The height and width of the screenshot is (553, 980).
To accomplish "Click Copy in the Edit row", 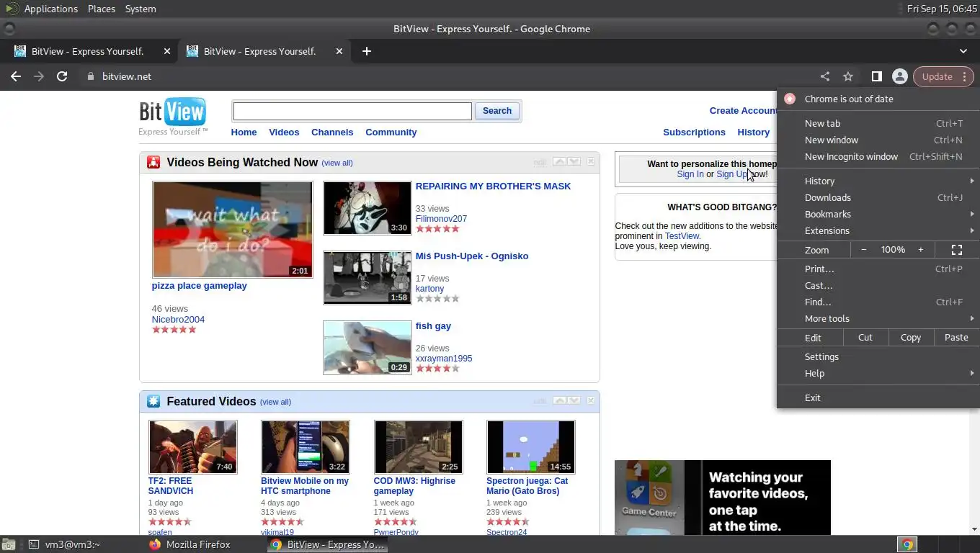I will (911, 337).
